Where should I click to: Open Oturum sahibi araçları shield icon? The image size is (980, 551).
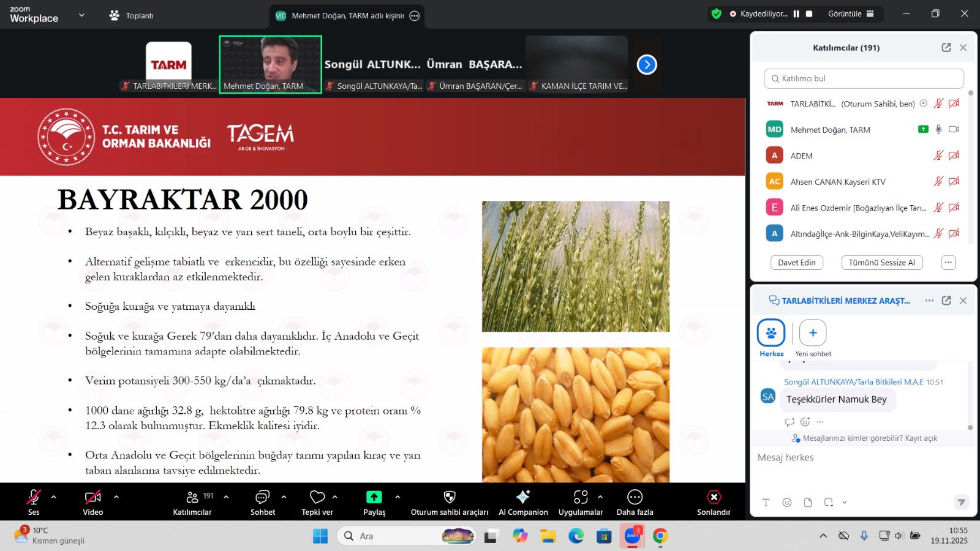coord(450,497)
